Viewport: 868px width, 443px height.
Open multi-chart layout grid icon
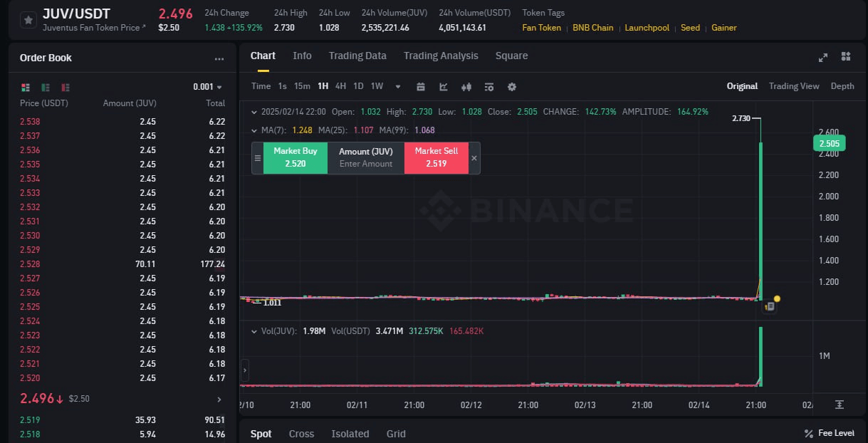[846, 56]
